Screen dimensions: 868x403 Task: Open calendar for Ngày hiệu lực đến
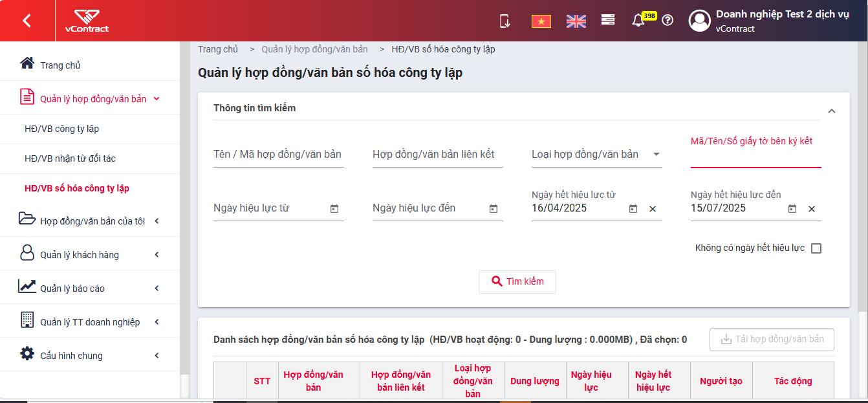tap(494, 209)
